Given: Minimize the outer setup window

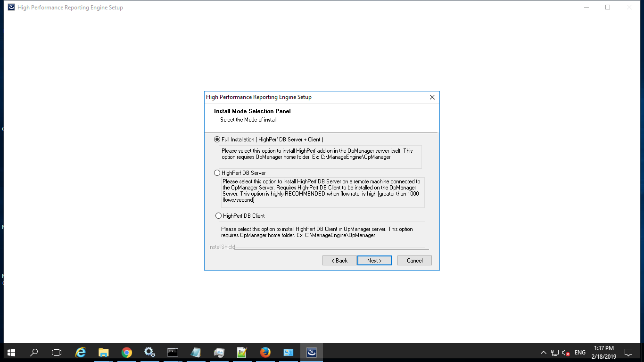Looking at the screenshot, I should pos(586,7).
